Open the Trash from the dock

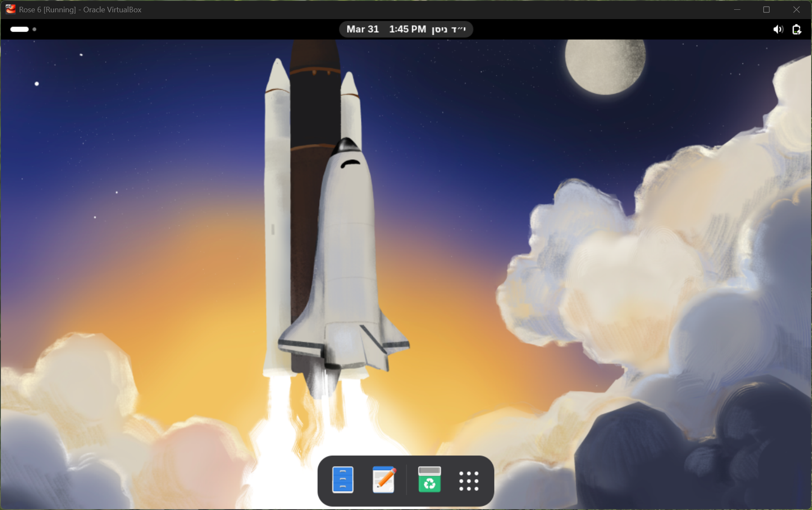pyautogui.click(x=429, y=480)
